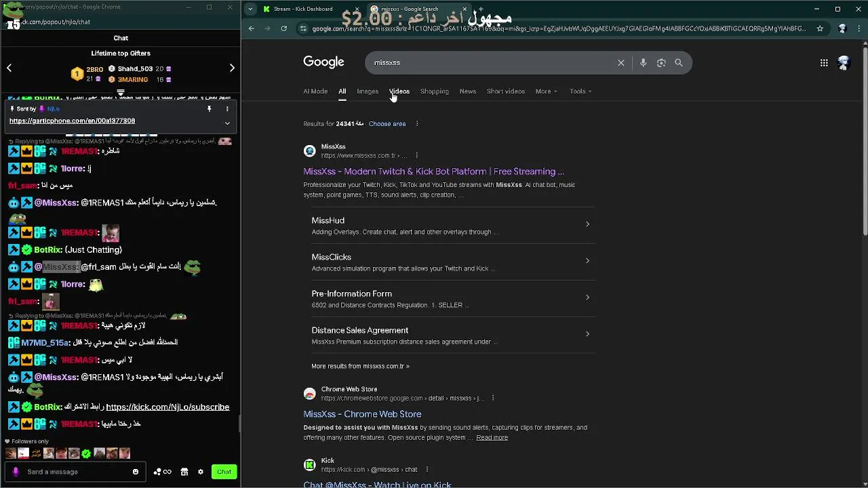Open Google account avatar
The image size is (868, 488).
coord(844,62)
